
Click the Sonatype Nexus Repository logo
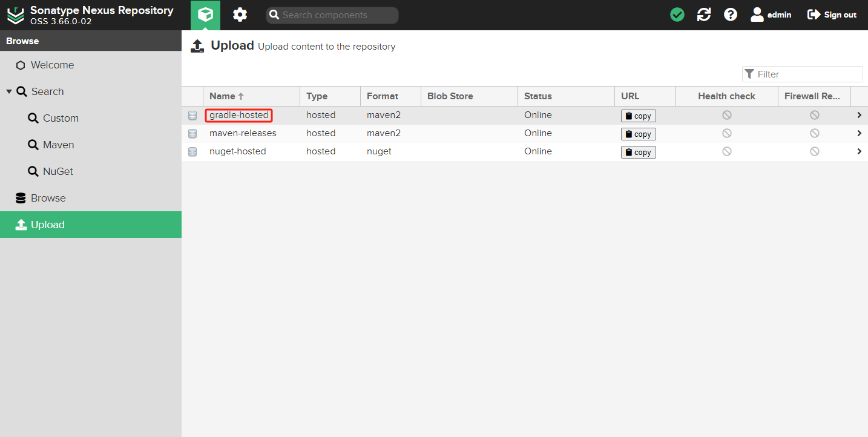[x=16, y=15]
